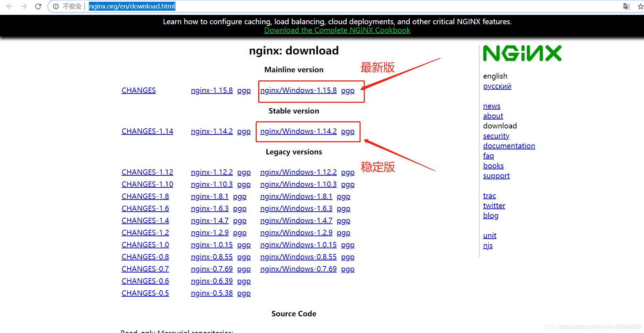644x333 pixels.
Task: Download nginx/Windows-1.0.15
Action: click(x=298, y=245)
